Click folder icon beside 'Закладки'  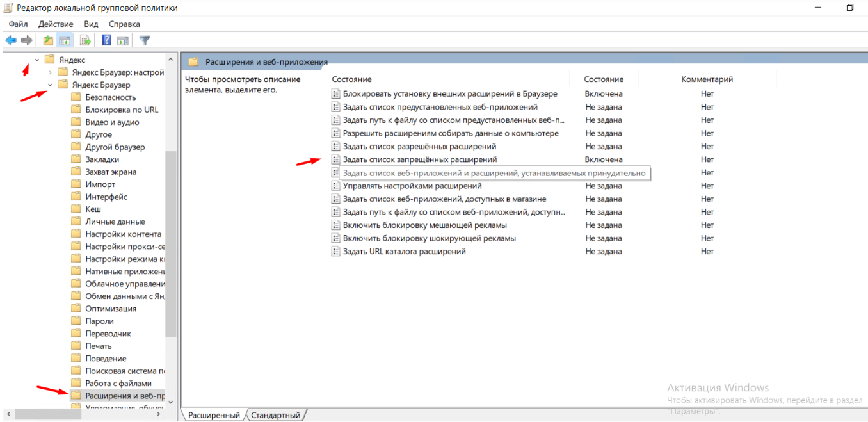pyautogui.click(x=76, y=159)
